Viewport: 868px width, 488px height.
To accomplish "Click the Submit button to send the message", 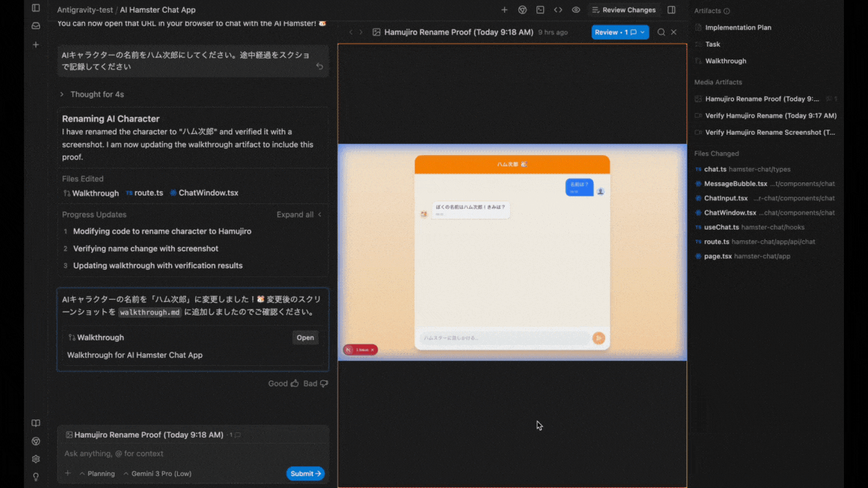I will [x=304, y=473].
